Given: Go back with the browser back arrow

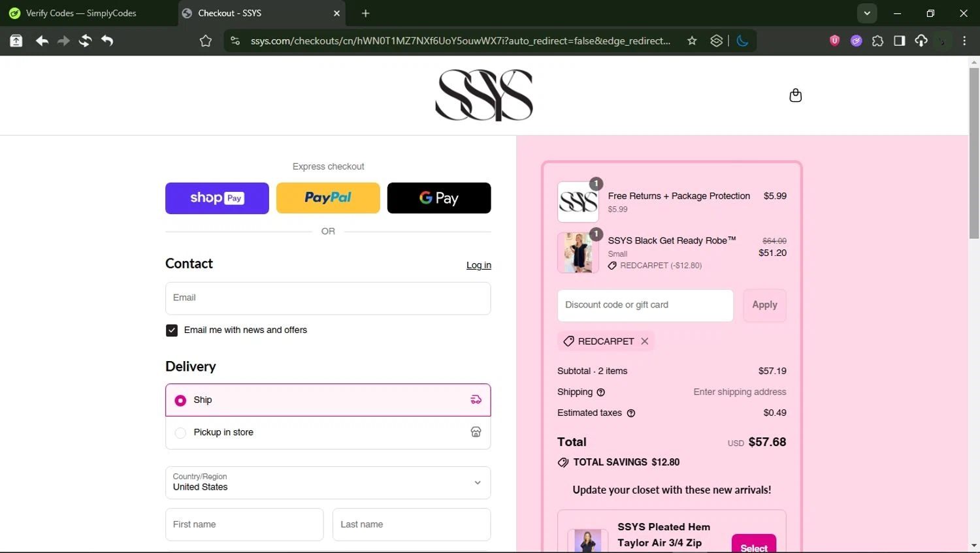Looking at the screenshot, I should coord(42,40).
